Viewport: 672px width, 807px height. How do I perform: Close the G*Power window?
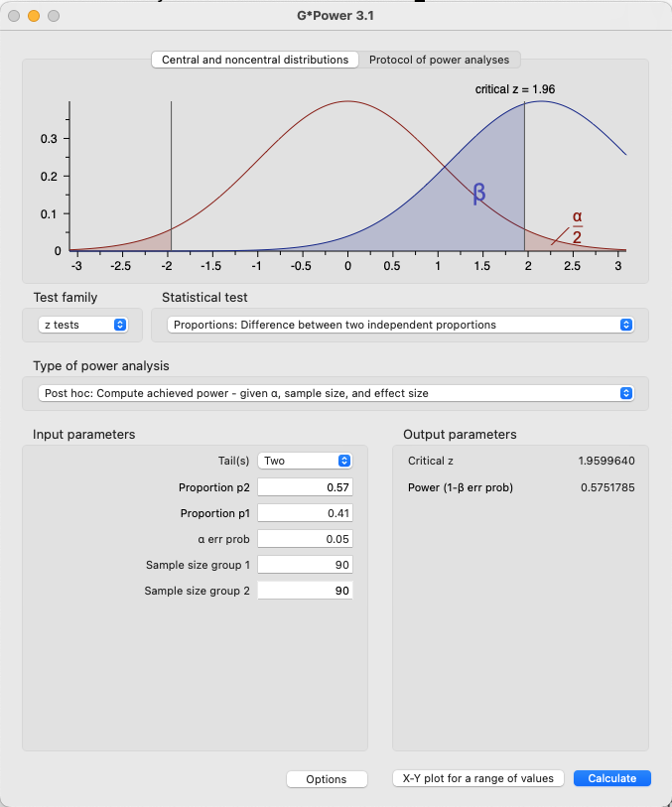[14, 16]
